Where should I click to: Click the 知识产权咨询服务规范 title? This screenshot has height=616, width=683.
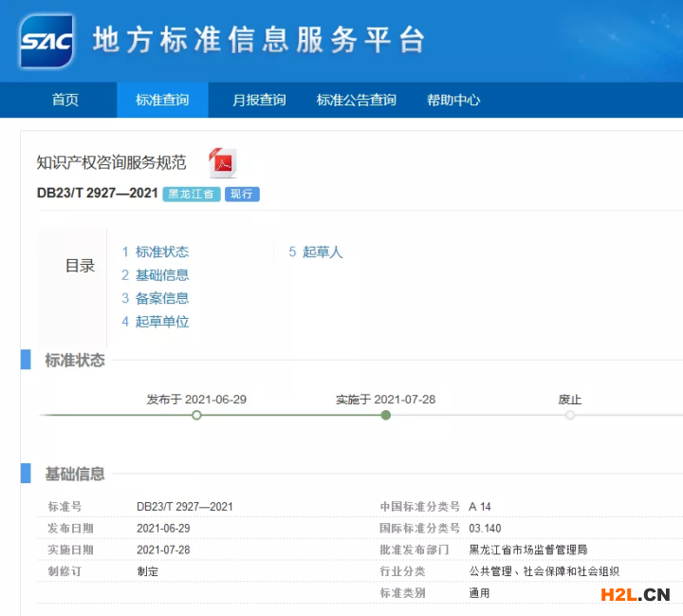tap(111, 162)
